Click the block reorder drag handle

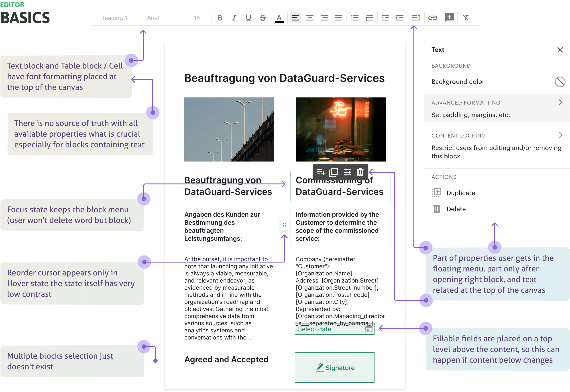284,225
